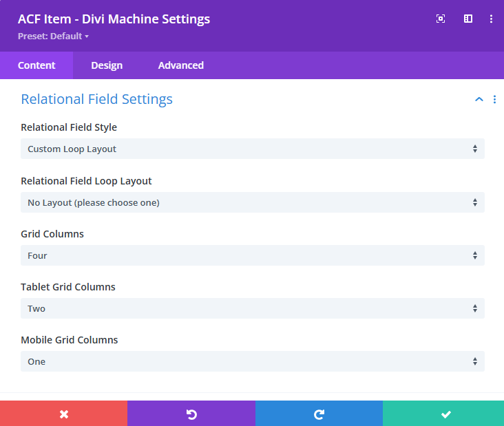This screenshot has height=426, width=504.
Task: Open the Mobile Grid Columns dropdown
Action: tap(253, 361)
